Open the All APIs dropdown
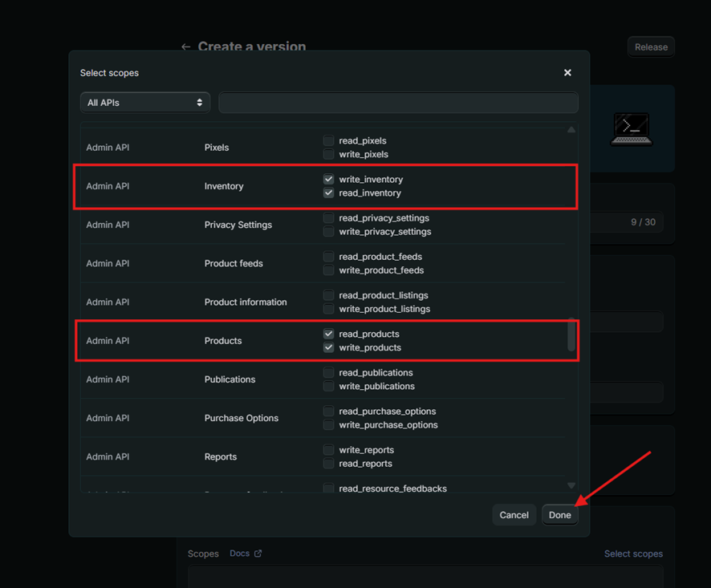 (x=145, y=103)
